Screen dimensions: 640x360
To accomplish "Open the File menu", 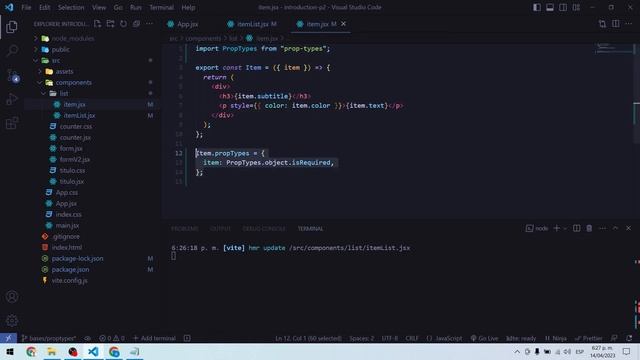I will (26, 7).
